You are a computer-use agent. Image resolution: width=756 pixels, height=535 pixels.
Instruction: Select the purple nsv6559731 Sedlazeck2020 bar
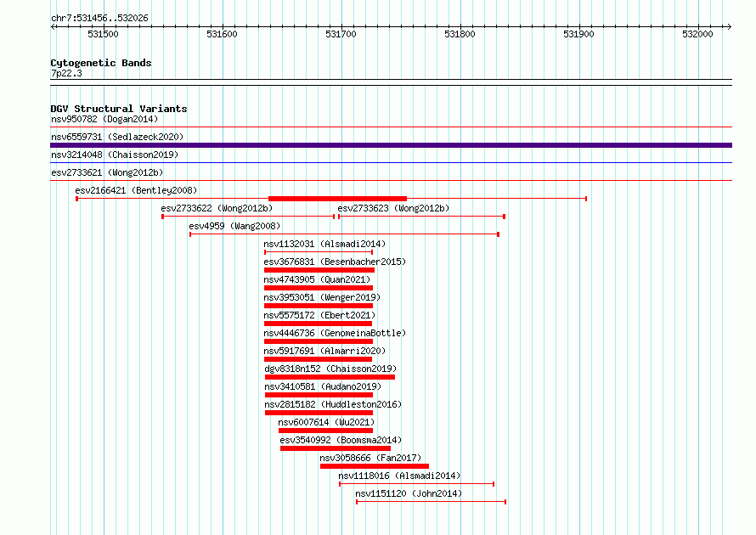(x=391, y=145)
